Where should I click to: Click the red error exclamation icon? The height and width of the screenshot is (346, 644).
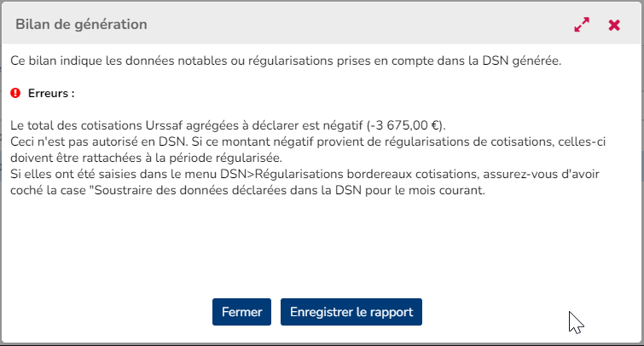(x=15, y=92)
